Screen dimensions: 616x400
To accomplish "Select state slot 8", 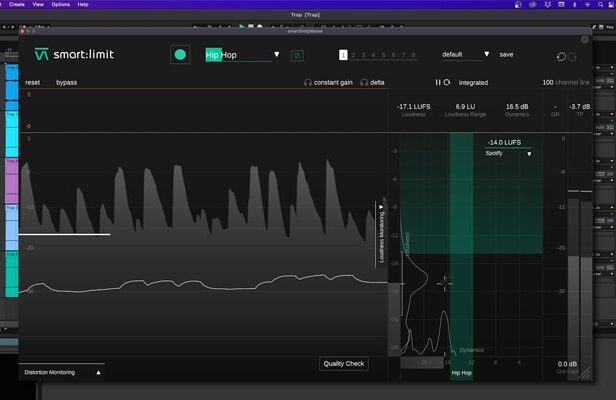I will 413,55.
